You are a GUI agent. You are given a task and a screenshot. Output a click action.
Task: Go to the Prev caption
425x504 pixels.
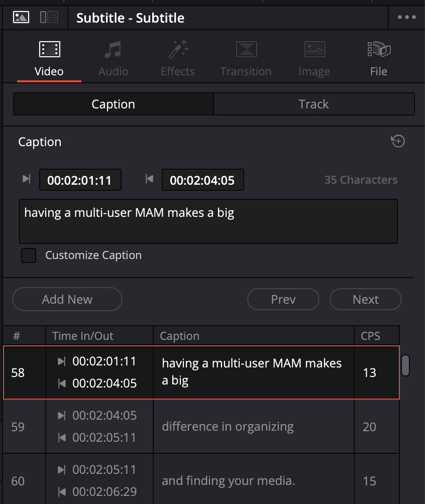click(283, 299)
